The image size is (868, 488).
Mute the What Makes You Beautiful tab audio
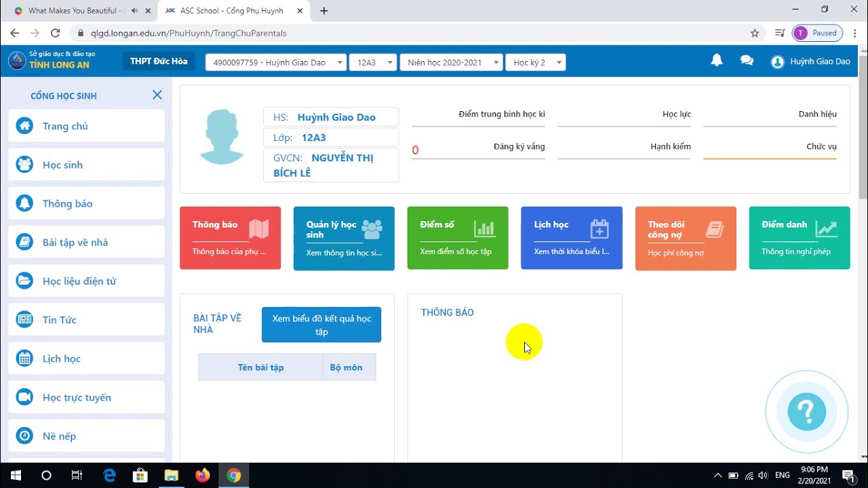(134, 11)
